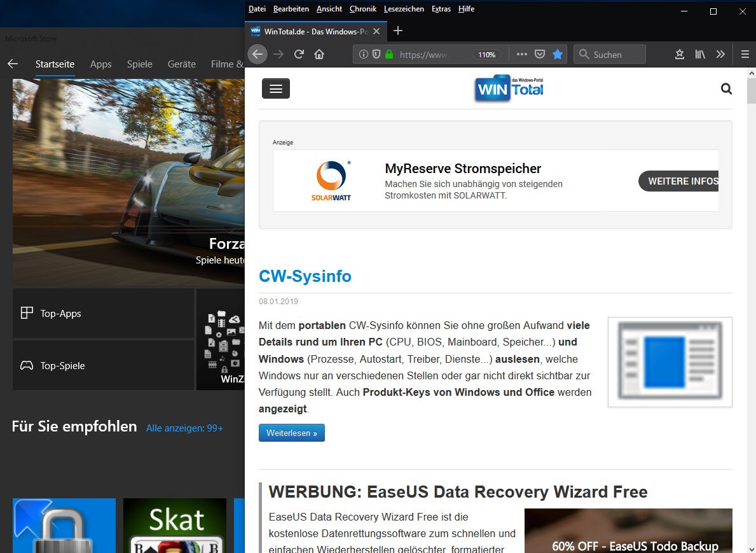Click the WEITERE INFOS ad button
756x553 pixels.
tap(679, 181)
